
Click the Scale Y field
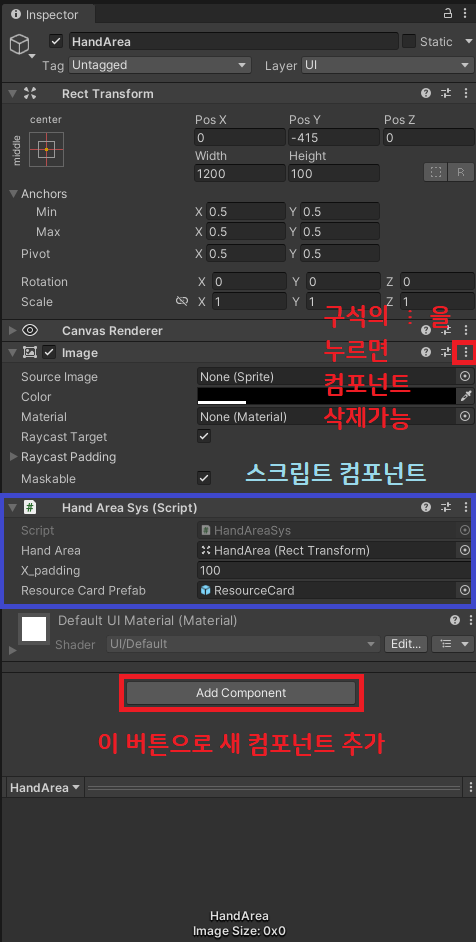click(x=343, y=302)
